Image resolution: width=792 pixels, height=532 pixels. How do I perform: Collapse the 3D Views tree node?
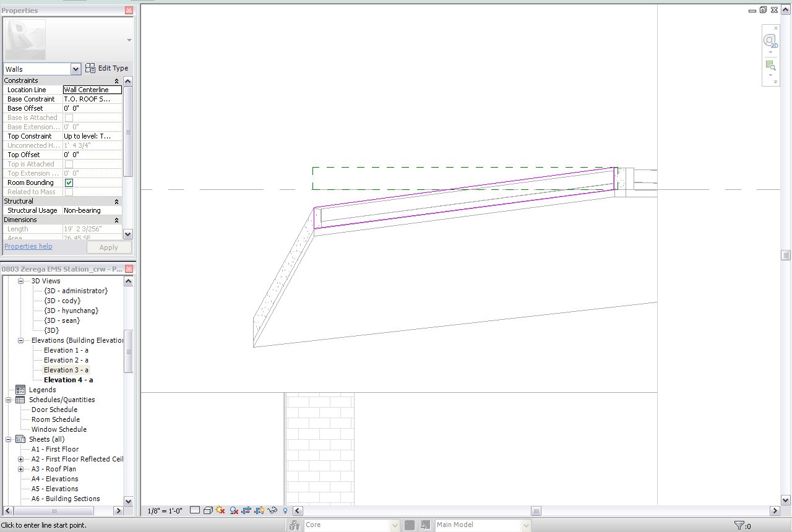pyautogui.click(x=20, y=281)
